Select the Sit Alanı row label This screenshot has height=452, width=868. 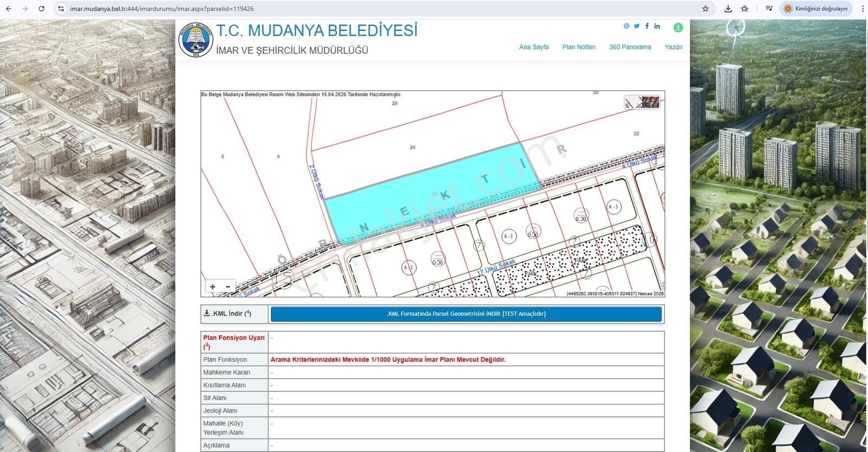click(x=215, y=398)
